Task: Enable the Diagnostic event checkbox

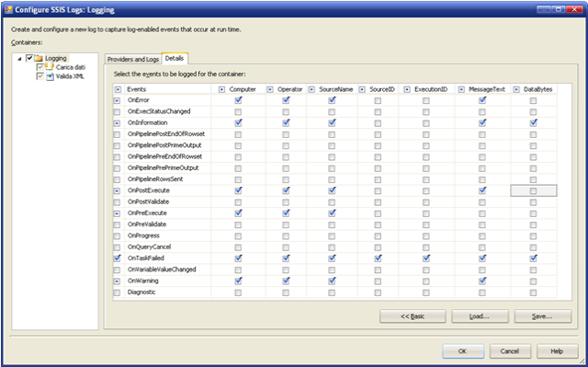Action: [117, 292]
